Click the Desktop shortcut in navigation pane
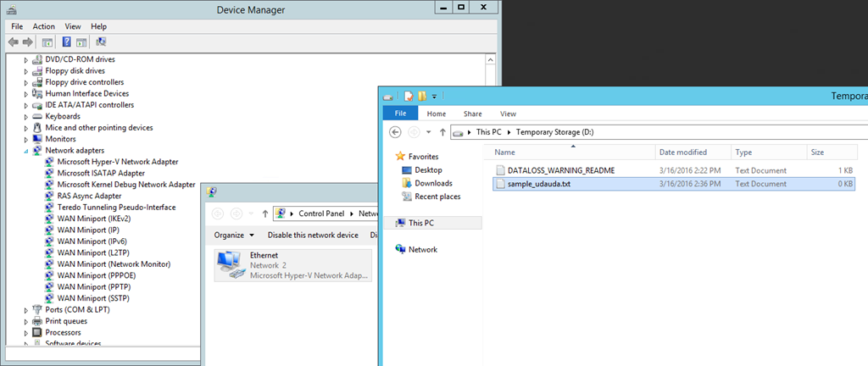This screenshot has height=366, width=868. pos(428,170)
